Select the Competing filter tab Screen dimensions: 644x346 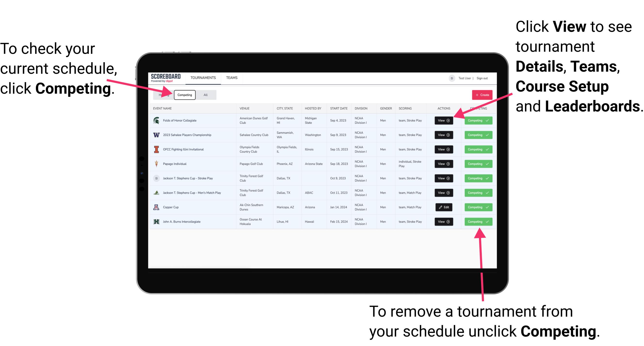[184, 95]
